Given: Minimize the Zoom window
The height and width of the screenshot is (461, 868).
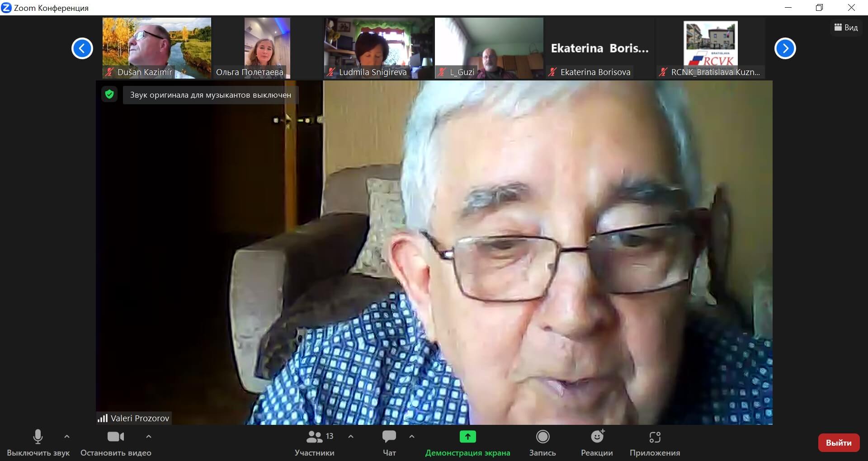Looking at the screenshot, I should pyautogui.click(x=788, y=8).
